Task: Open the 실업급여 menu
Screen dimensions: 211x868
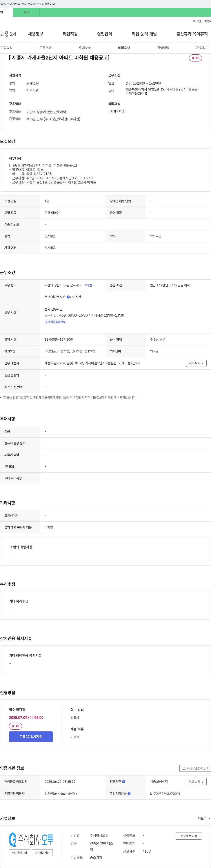Action: (x=105, y=34)
